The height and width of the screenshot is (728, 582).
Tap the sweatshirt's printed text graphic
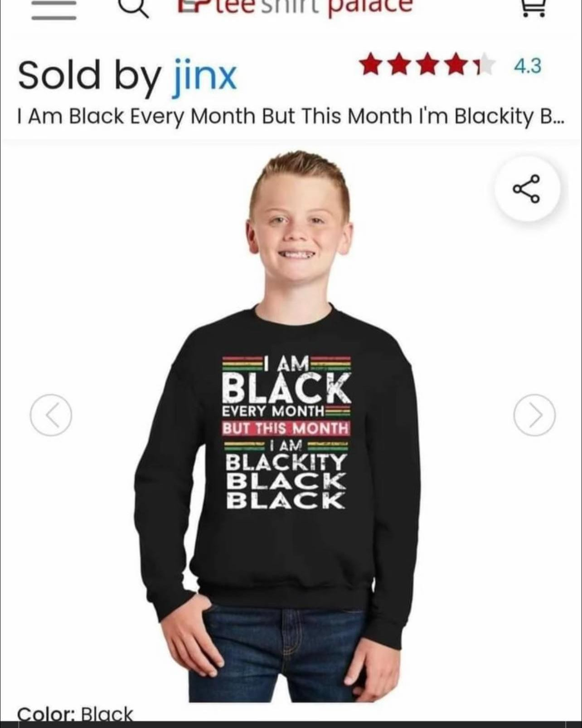point(286,432)
